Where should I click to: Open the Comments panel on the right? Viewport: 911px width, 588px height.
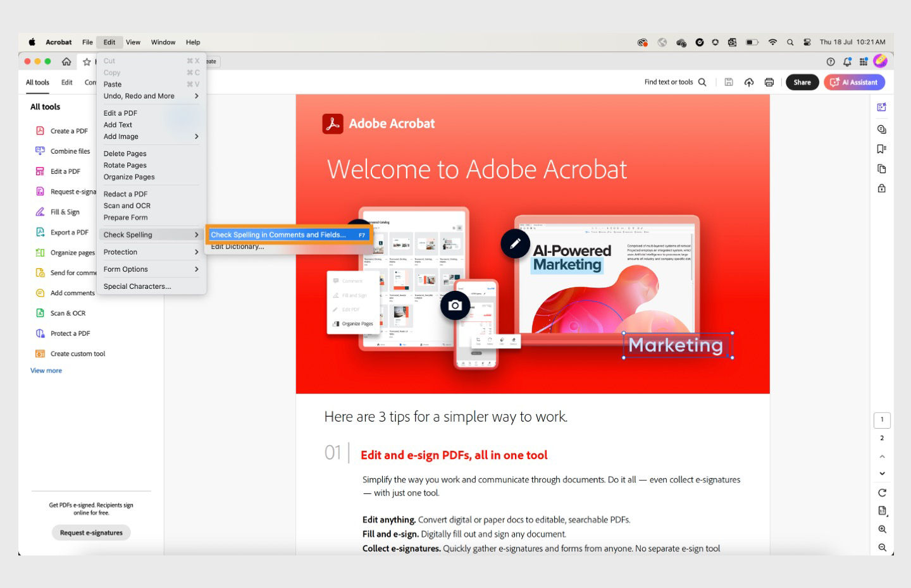881,129
